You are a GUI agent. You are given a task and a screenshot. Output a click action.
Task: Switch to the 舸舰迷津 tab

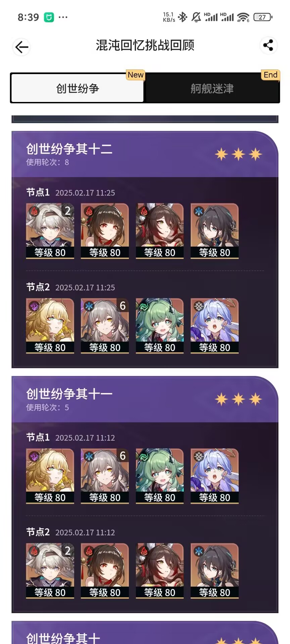[x=212, y=88]
